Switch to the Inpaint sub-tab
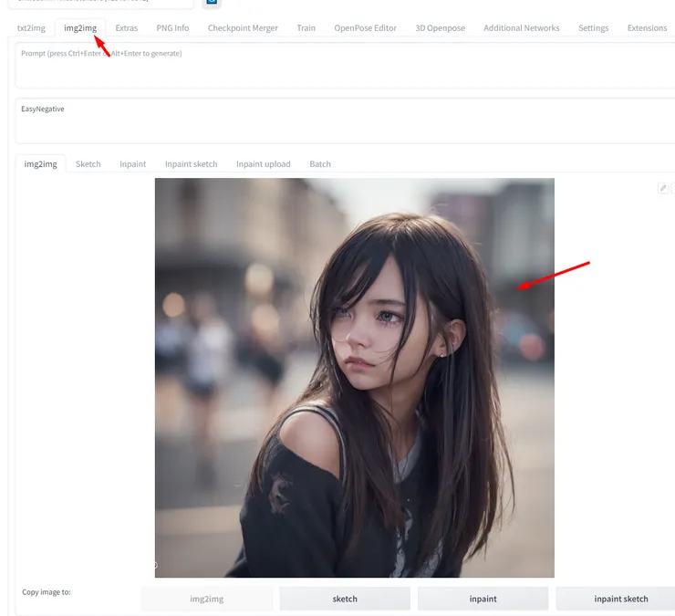This screenshot has height=616, width=675. [x=132, y=164]
